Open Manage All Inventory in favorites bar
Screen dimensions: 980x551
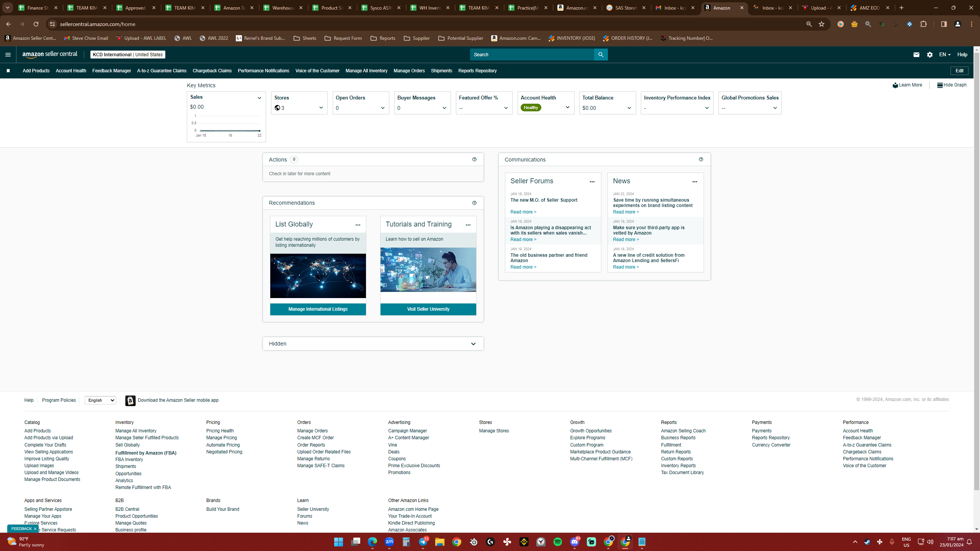point(366,71)
